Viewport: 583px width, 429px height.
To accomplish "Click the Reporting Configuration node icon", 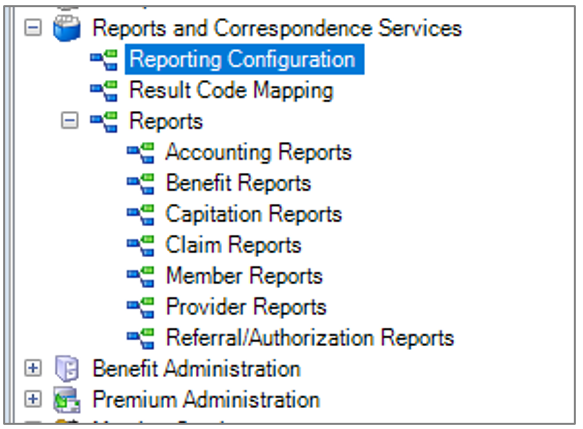I will coord(104,60).
